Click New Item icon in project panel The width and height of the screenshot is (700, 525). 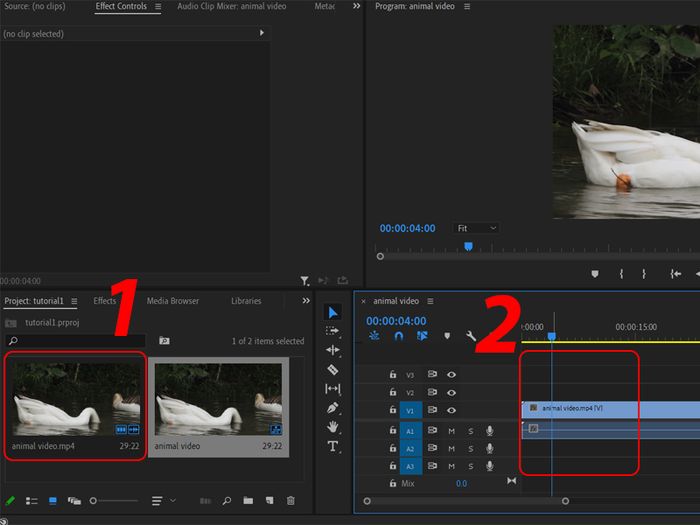(x=269, y=500)
